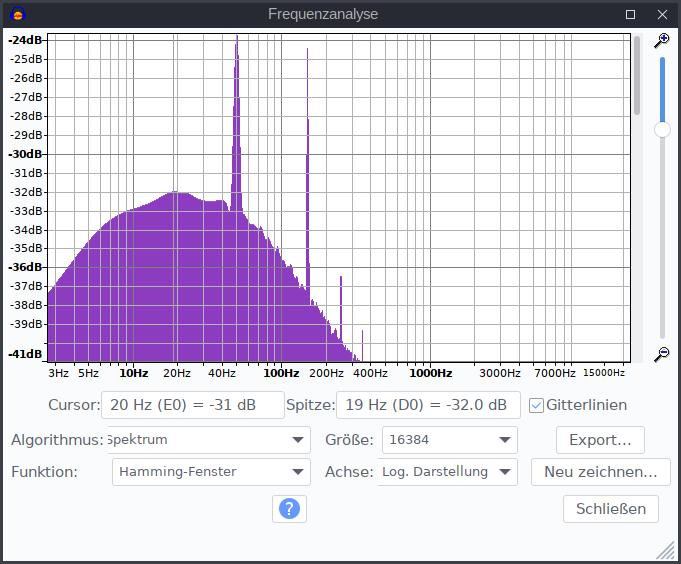Click the -36dB axis label
681x564 pixels.
[25, 267]
